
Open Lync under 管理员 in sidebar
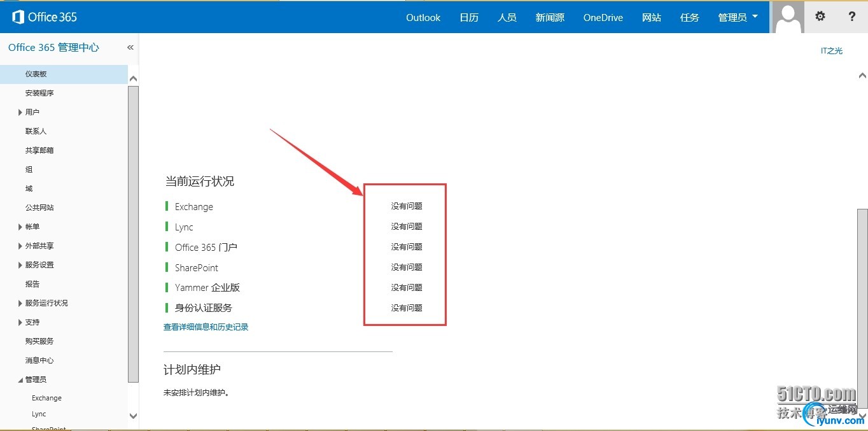[39, 414]
